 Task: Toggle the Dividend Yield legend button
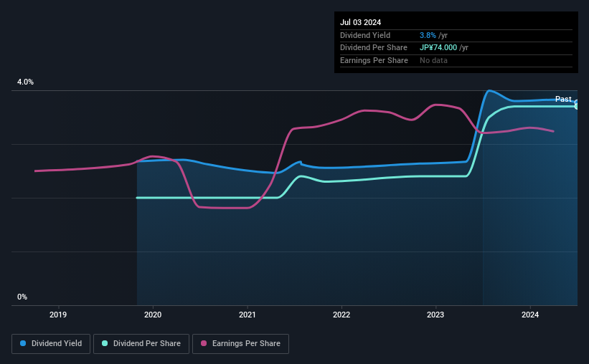tap(51, 343)
